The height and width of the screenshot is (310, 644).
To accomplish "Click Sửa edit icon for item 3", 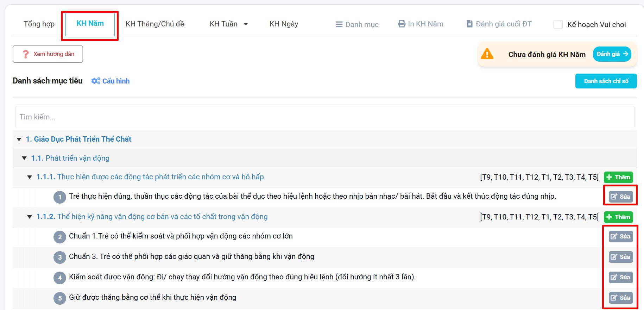I will [614, 257].
